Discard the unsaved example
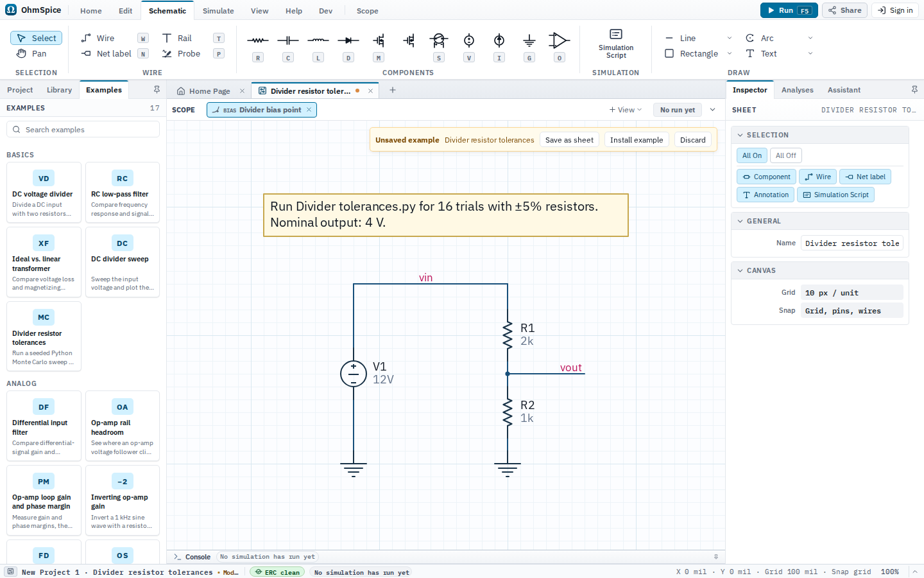This screenshot has width=924, height=578. coord(692,140)
